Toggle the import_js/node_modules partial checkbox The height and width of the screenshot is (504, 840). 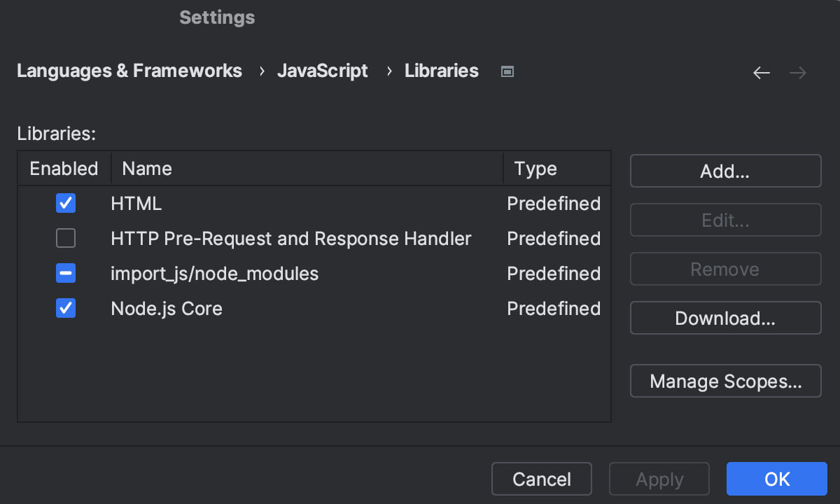[65, 273]
